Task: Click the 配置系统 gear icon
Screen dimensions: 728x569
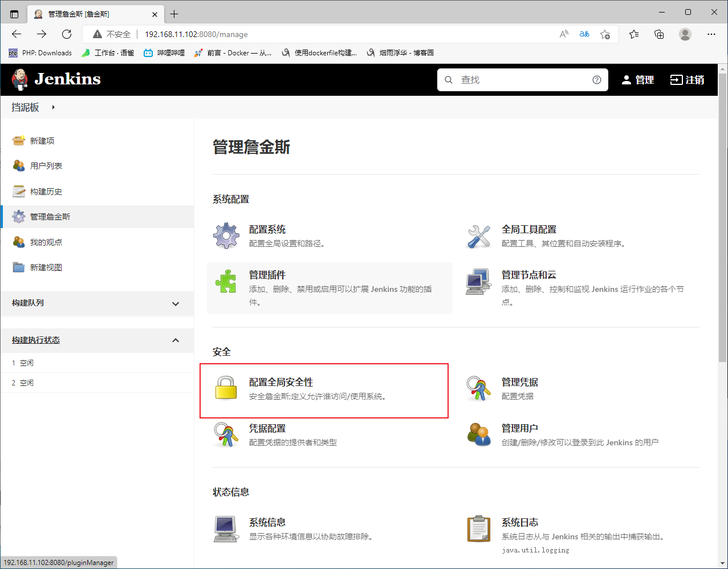Action: (226, 235)
